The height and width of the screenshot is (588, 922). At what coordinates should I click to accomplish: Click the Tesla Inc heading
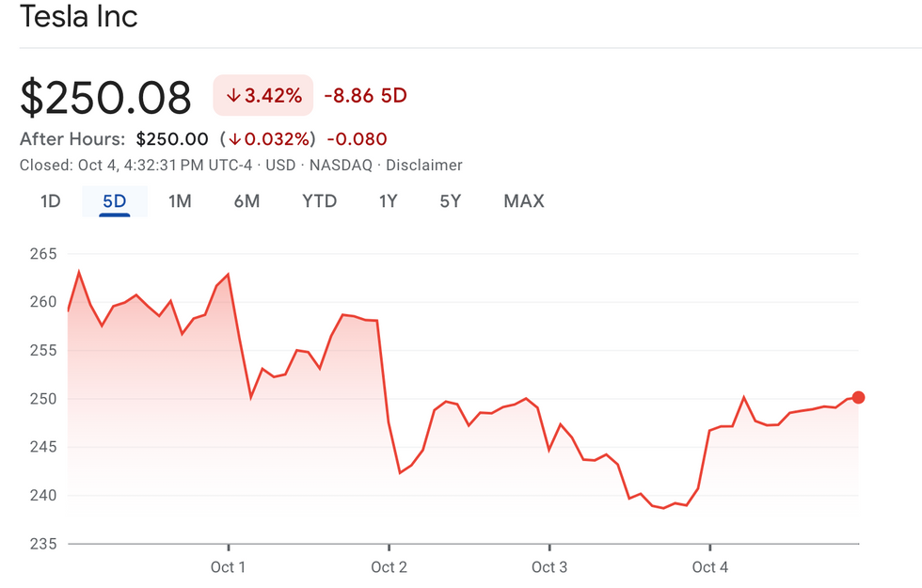point(79,16)
